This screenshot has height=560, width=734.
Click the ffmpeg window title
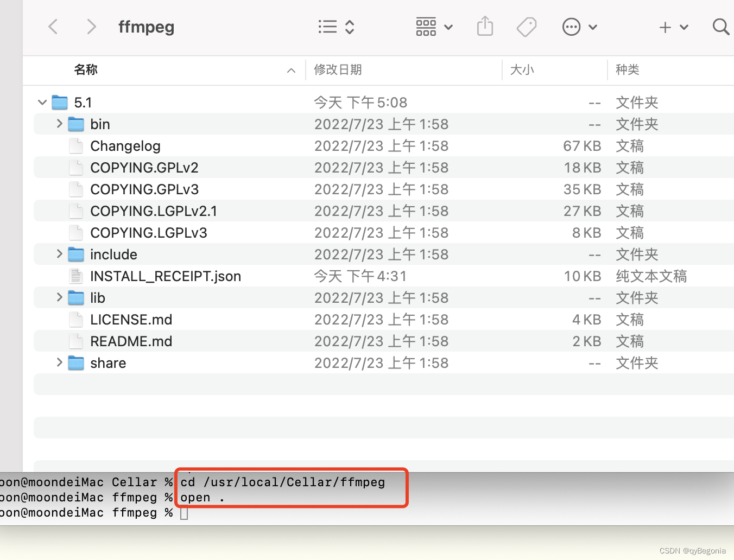[x=147, y=27]
